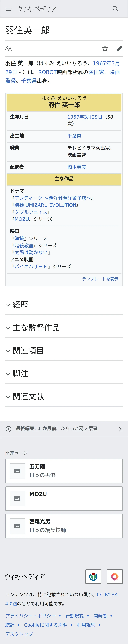Open the CC BY-SA 4.0 license link
Viewport: 128px width, 644px height.
pos(62,599)
